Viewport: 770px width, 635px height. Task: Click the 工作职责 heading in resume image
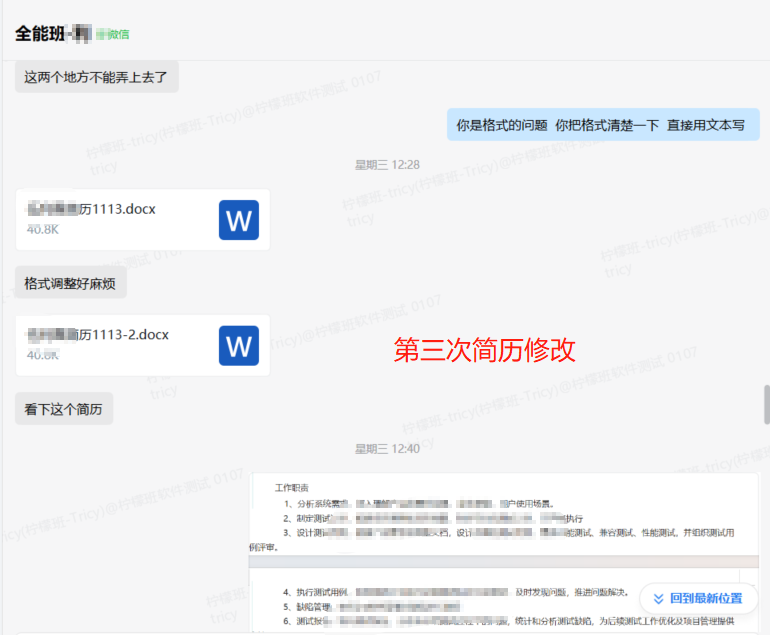pos(294,488)
